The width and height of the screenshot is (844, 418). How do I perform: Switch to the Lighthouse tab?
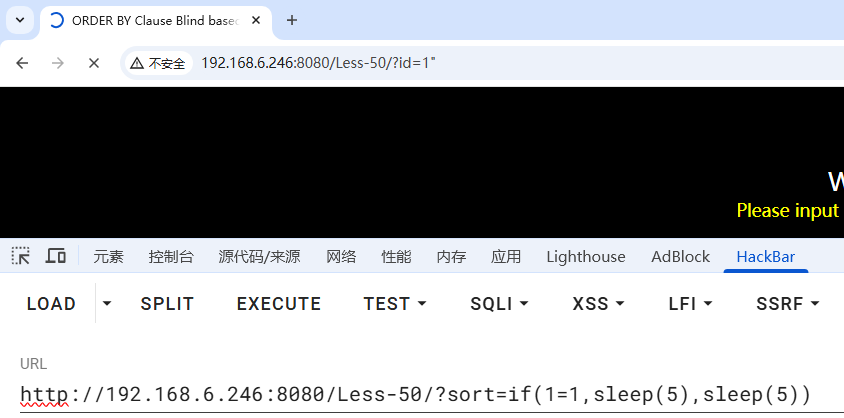pyautogui.click(x=586, y=257)
